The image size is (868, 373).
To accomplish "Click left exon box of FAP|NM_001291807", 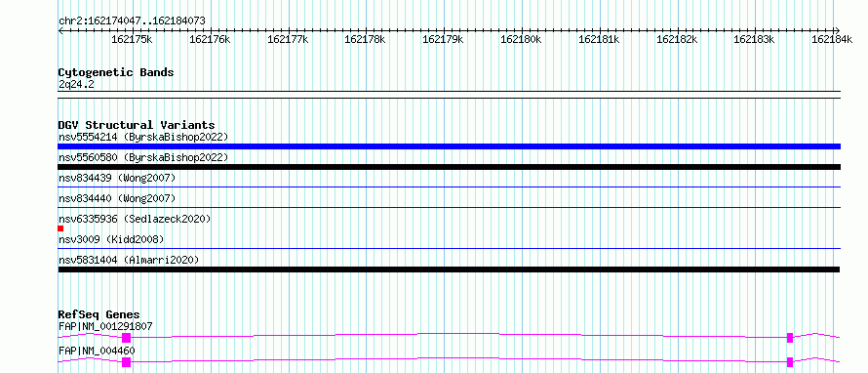I will (x=126, y=338).
